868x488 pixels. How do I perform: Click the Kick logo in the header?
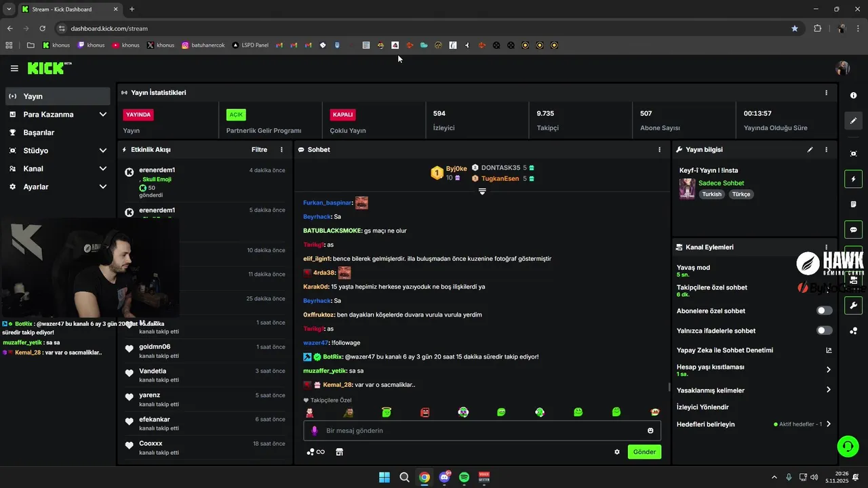49,68
